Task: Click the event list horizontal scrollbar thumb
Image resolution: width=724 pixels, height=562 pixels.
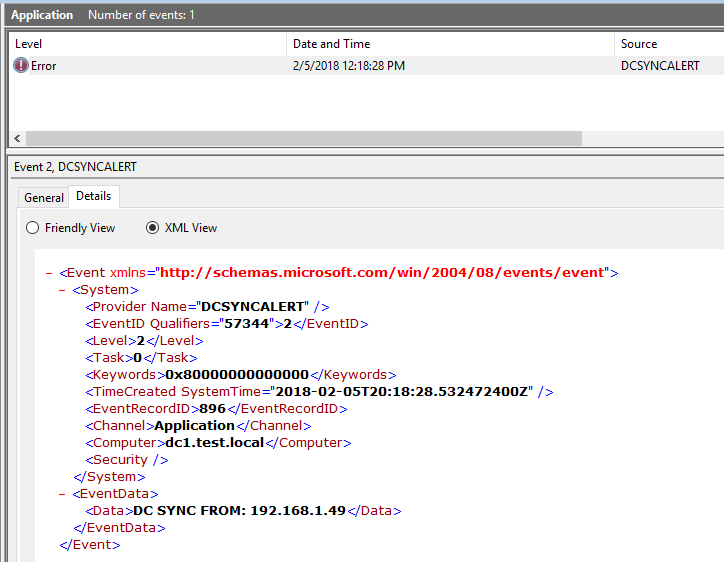Action: (x=304, y=138)
